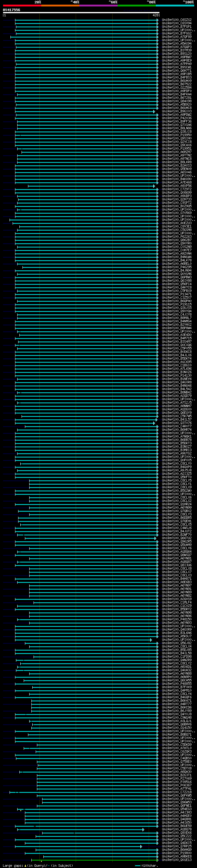Click the red 20% identity legend segment
Image resolution: width=197 pixels, height=868 pixels.
(x=22, y=6)
